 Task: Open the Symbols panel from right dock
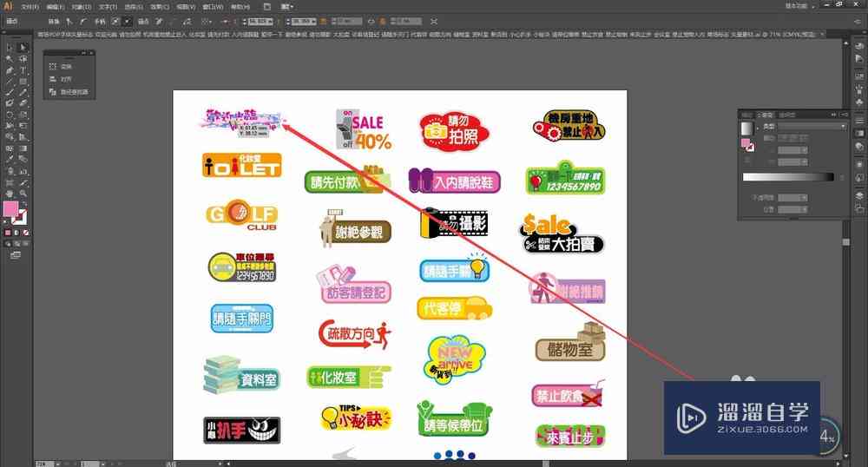tap(859, 102)
